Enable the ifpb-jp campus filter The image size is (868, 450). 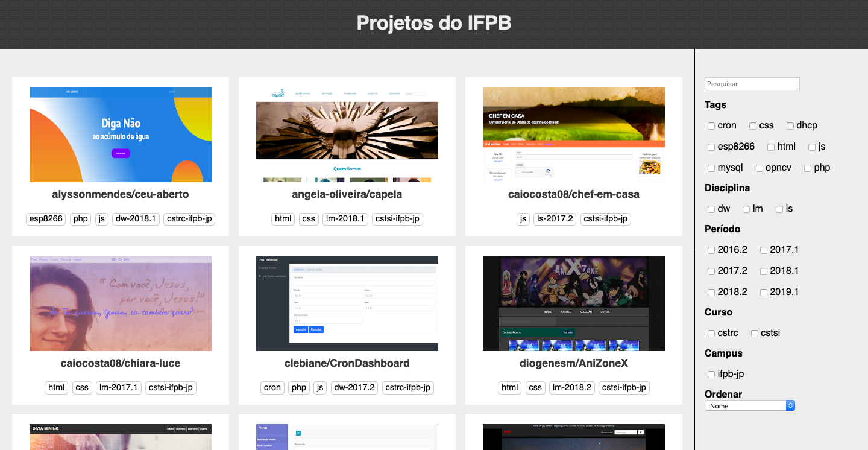[x=711, y=374]
